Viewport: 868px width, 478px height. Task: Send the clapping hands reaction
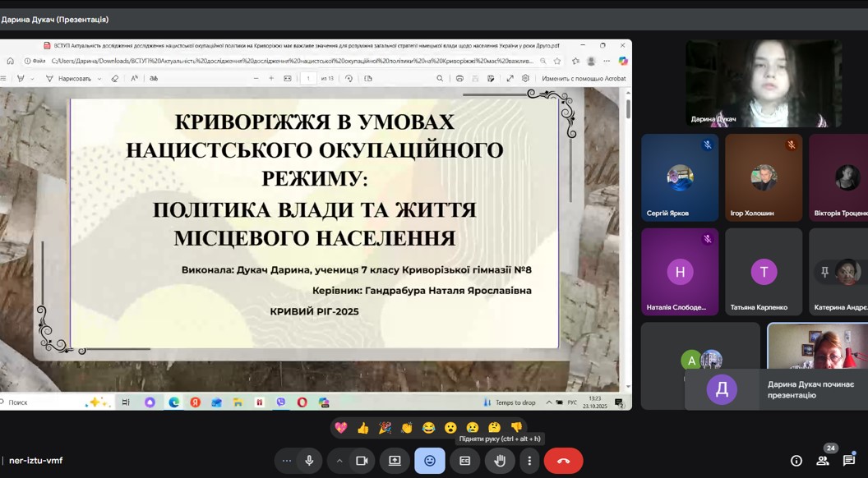click(406, 428)
